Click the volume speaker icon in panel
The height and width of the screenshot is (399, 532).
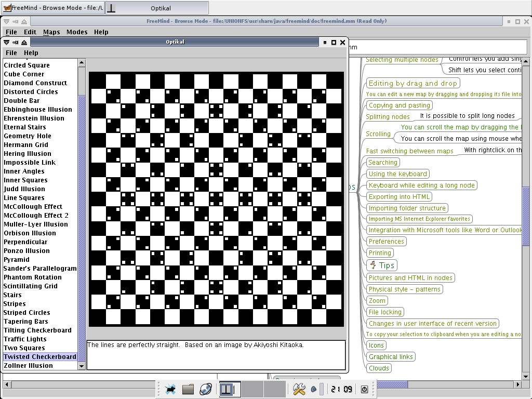[314, 389]
